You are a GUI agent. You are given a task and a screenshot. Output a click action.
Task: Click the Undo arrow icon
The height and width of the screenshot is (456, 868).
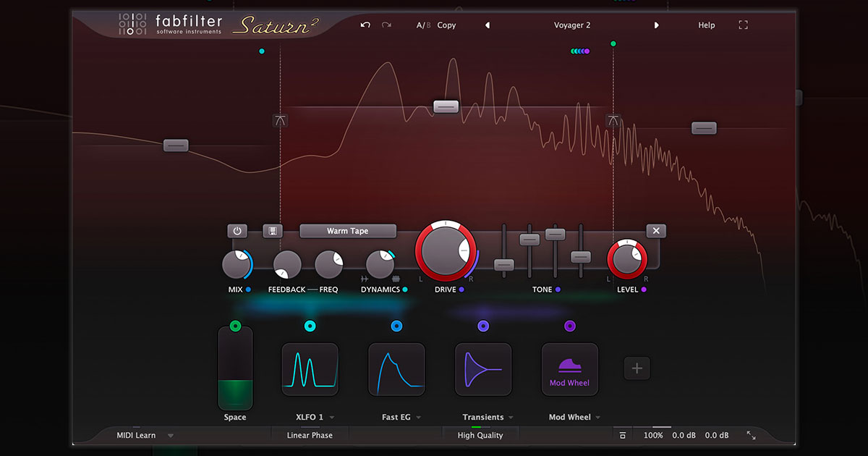(x=365, y=25)
